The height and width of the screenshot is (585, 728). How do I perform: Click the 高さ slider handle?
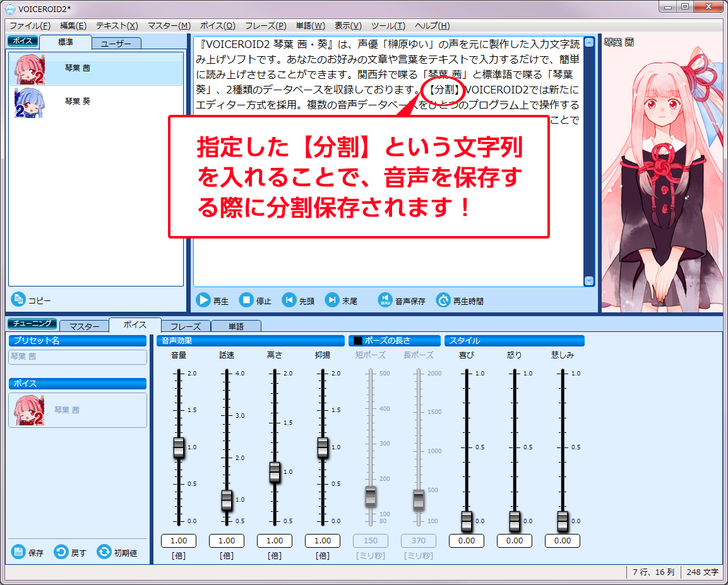pyautogui.click(x=275, y=472)
